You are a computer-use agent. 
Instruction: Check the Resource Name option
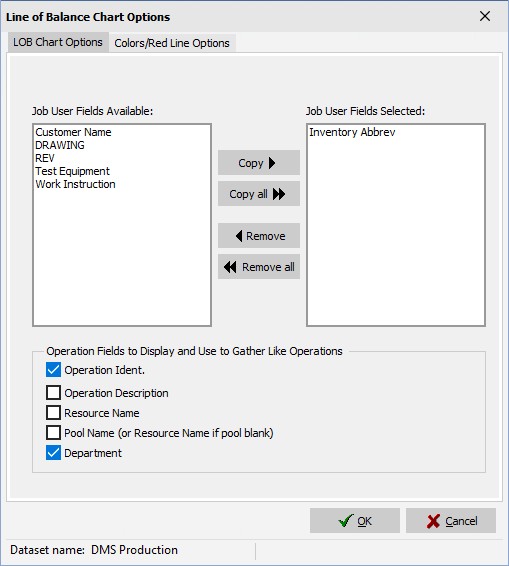pyautogui.click(x=53, y=413)
